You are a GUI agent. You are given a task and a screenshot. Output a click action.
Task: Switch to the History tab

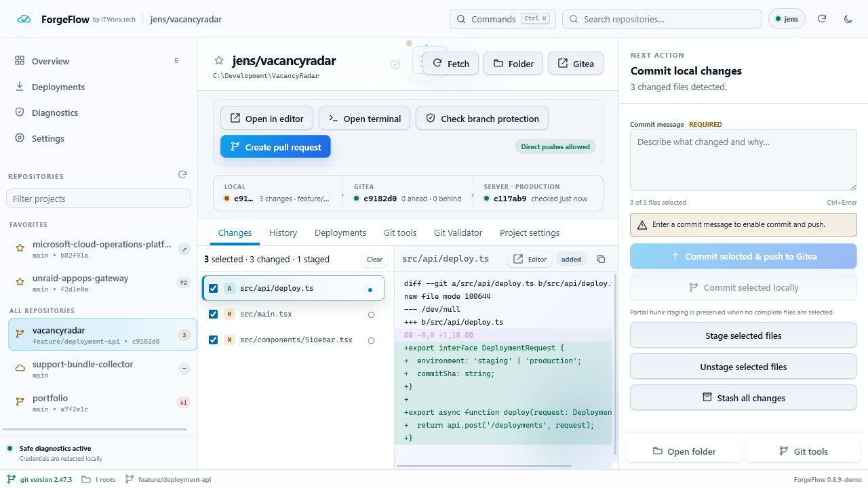(x=283, y=232)
